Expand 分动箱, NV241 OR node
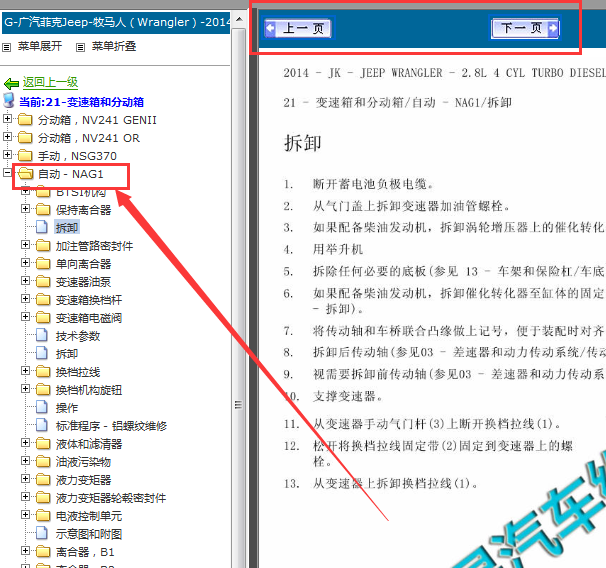The height and width of the screenshot is (568, 606). click(x=7, y=136)
